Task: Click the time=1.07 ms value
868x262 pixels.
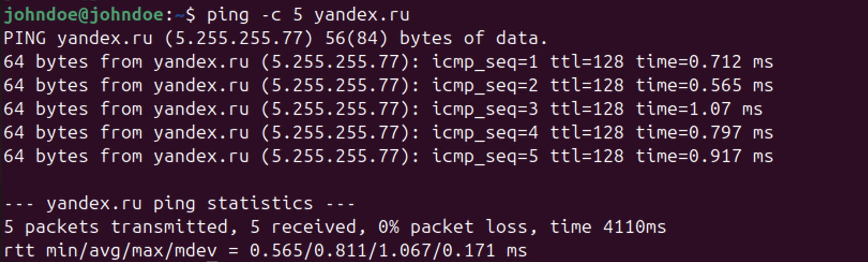Action: point(698,109)
